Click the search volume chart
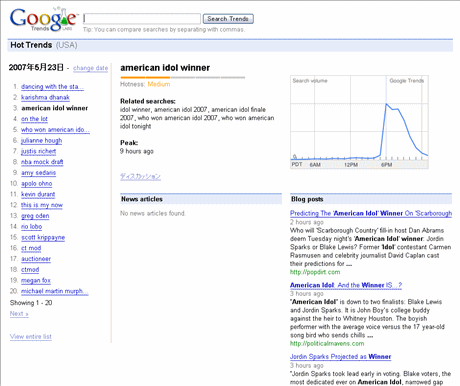The width and height of the screenshot is (460, 386). [x=359, y=122]
